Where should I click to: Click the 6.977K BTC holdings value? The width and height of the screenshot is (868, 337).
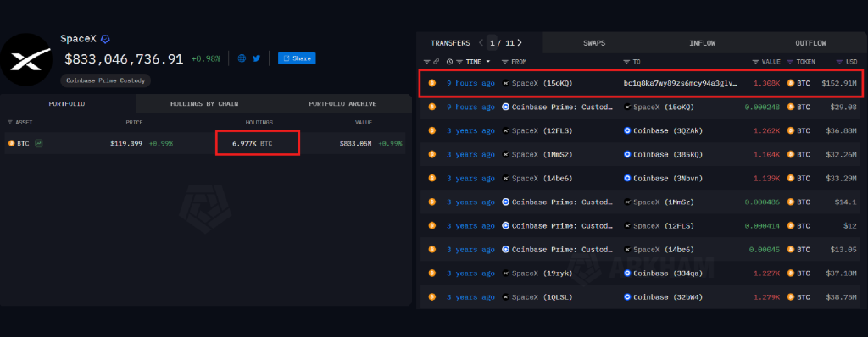(253, 143)
